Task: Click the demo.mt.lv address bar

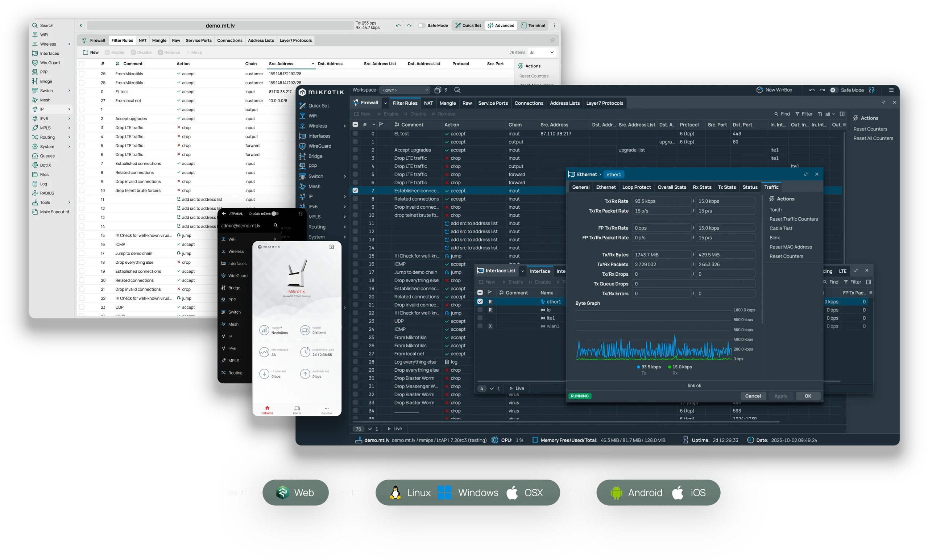Action: 220,26
